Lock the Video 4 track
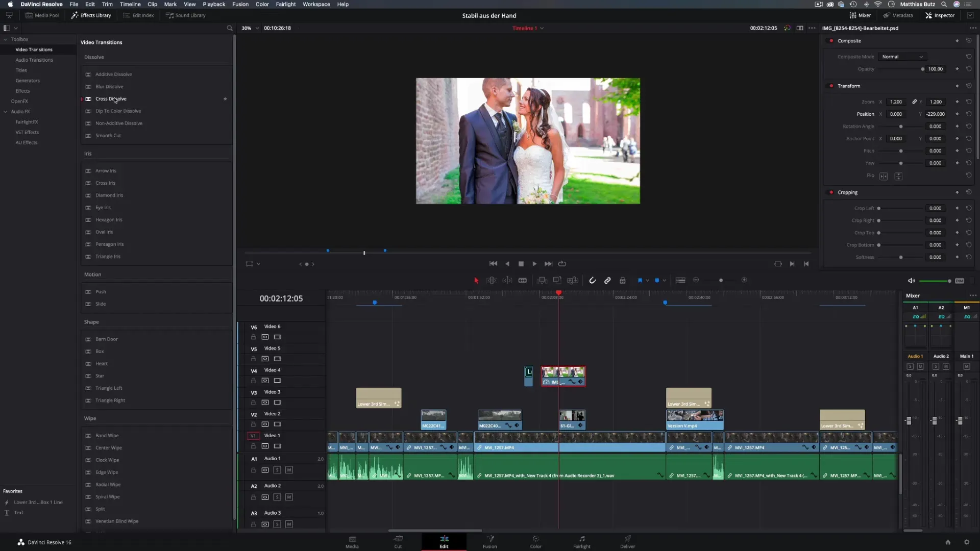Screen dimensions: 980x551 coord(253,381)
